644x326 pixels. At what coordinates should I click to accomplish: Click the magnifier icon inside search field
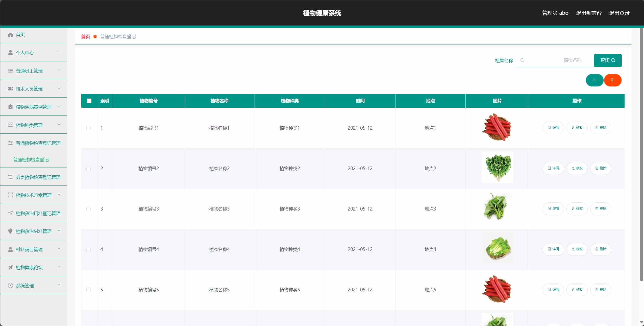point(522,60)
